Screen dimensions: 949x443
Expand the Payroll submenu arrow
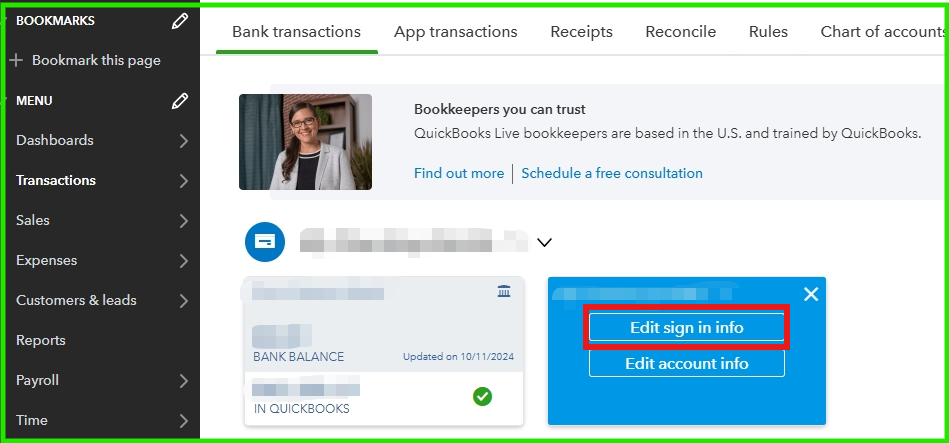(184, 381)
